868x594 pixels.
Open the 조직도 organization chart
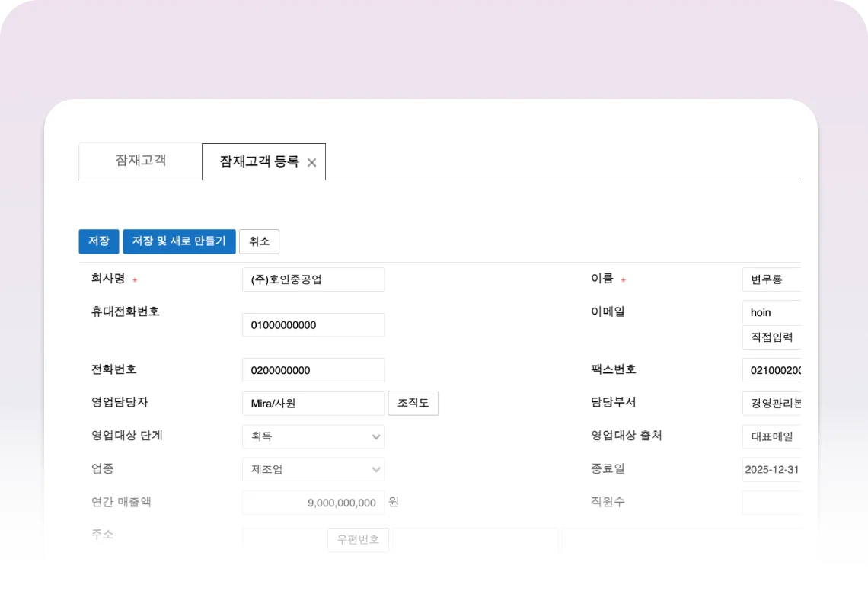pos(413,403)
